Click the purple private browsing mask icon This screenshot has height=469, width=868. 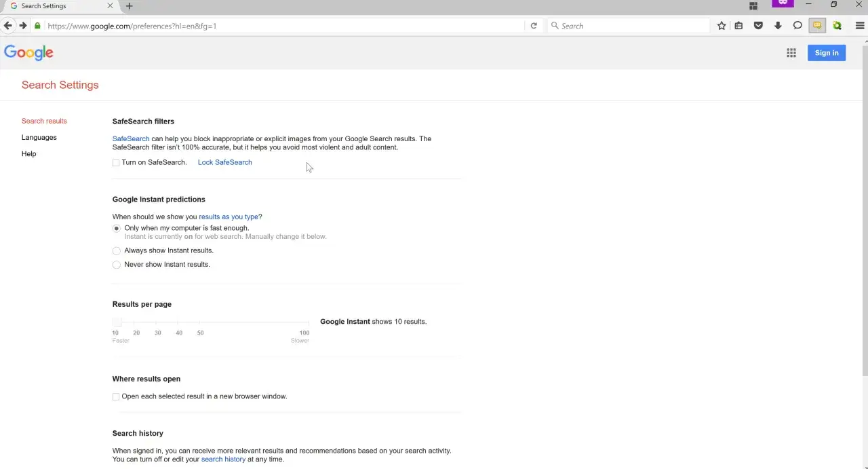coord(783,3)
